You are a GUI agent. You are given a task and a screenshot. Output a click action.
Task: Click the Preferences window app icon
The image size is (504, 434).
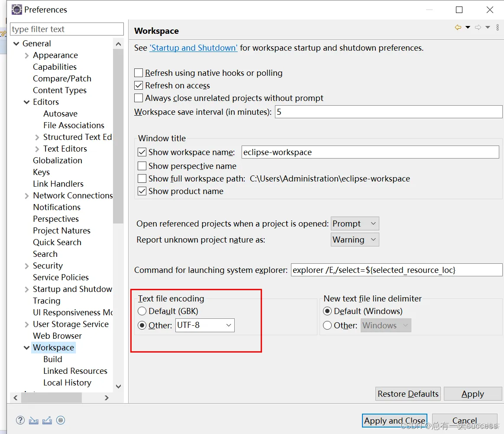click(x=17, y=10)
